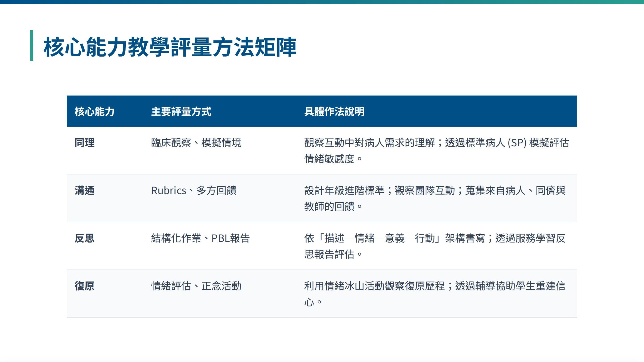Click the 溝通 row label
Image resolution: width=644 pixels, height=362 pixels.
pos(85,191)
